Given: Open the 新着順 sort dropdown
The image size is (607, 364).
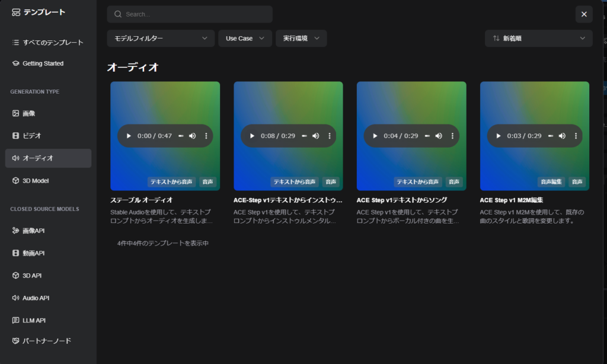Looking at the screenshot, I should pyautogui.click(x=538, y=38).
